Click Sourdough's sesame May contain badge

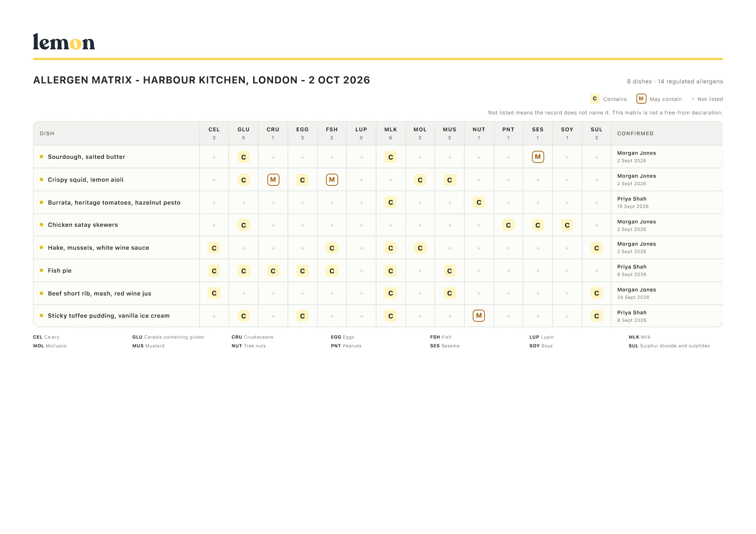(x=538, y=157)
